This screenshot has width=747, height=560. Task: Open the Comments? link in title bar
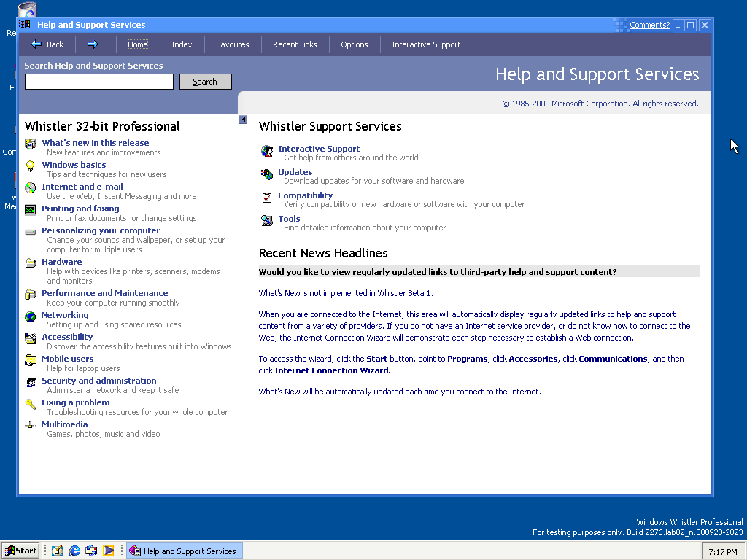tap(649, 25)
